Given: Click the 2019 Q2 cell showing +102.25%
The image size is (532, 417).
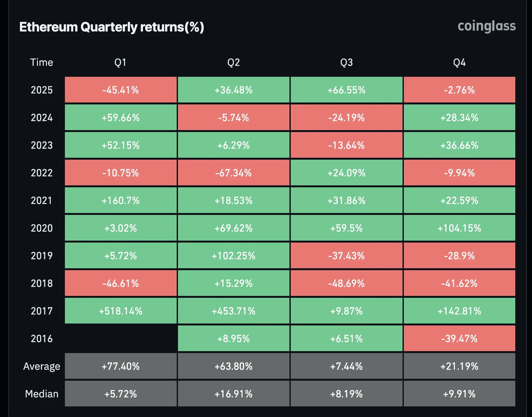Looking at the screenshot, I should [x=234, y=256].
